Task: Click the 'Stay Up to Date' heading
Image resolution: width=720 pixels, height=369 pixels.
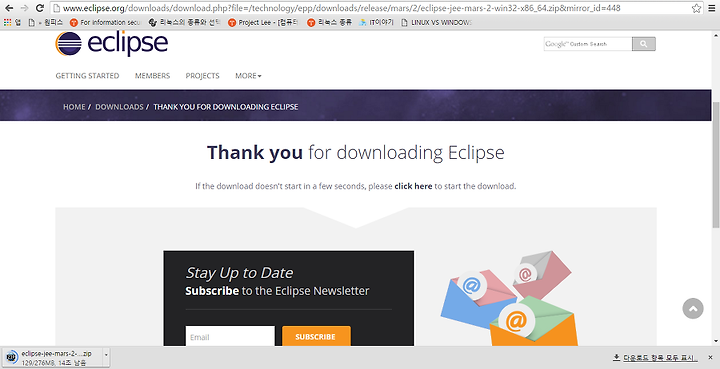Action: (x=239, y=273)
